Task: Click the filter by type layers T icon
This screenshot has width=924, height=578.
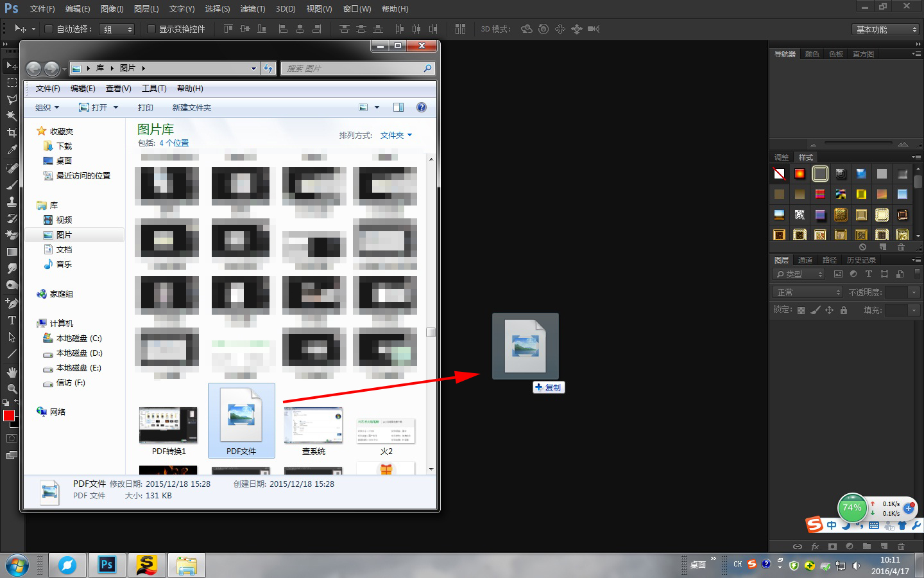Action: click(x=869, y=274)
